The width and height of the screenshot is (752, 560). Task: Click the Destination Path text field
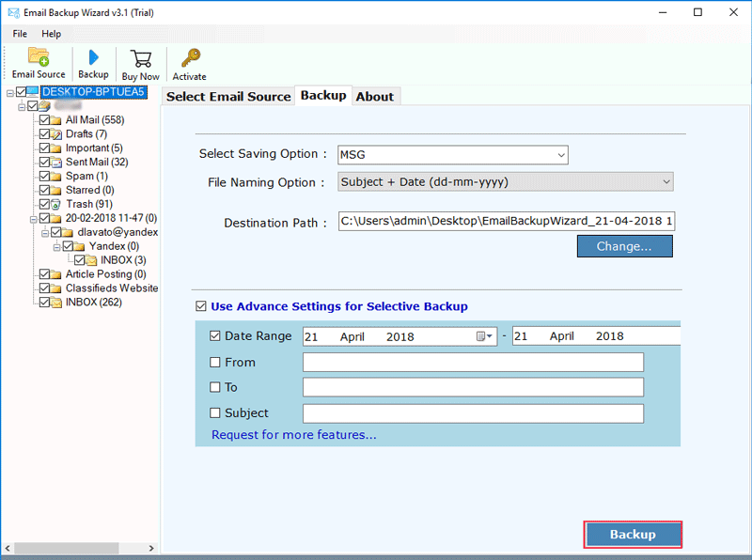507,221
